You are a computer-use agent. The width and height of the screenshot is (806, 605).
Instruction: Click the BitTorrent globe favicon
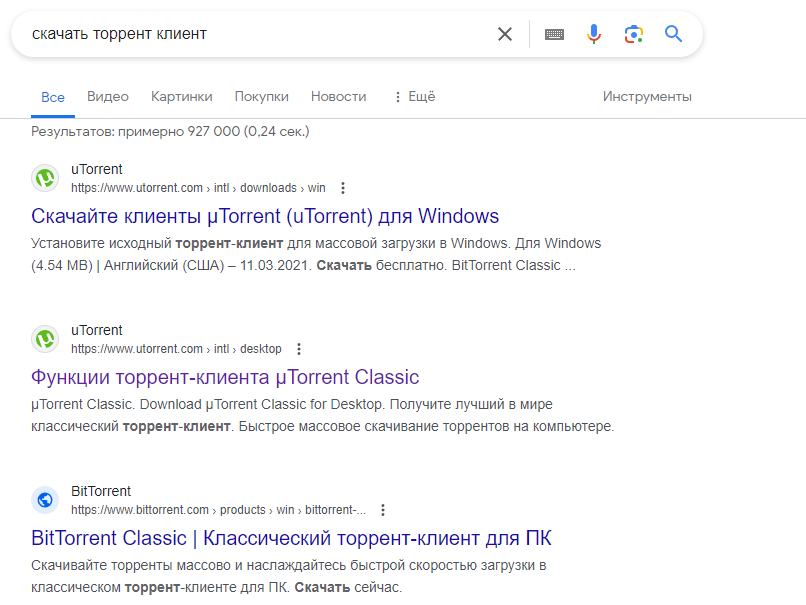click(45, 500)
